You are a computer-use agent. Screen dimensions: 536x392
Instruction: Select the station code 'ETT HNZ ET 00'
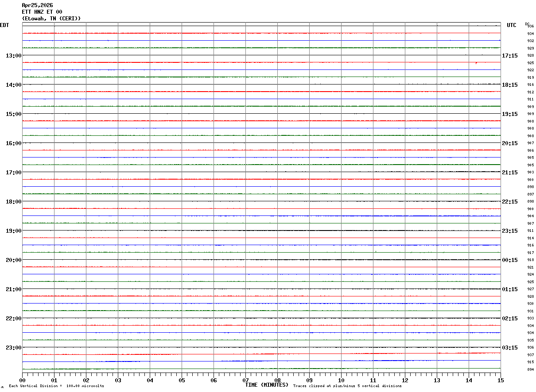[x=42, y=12]
